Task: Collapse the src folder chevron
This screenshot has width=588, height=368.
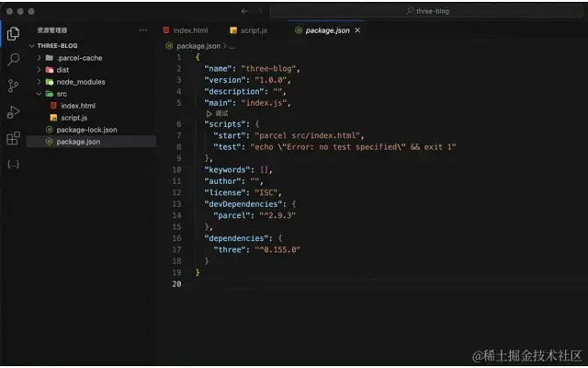Action: pos(39,94)
